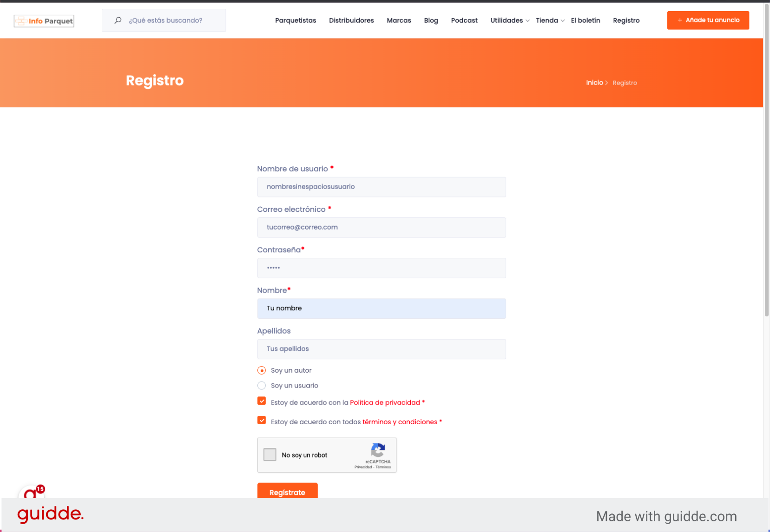Open the Info Parquet logo home link
770x532 pixels.
coord(44,21)
